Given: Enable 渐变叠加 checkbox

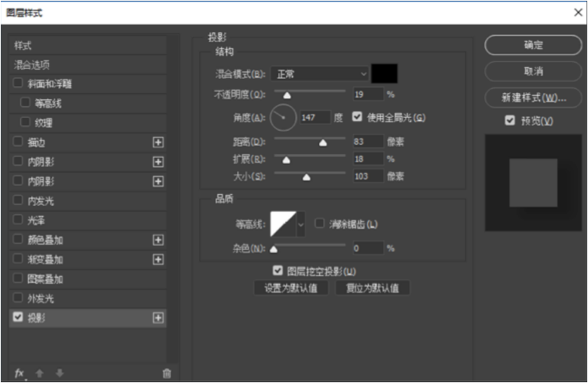Looking at the screenshot, I should tap(17, 259).
